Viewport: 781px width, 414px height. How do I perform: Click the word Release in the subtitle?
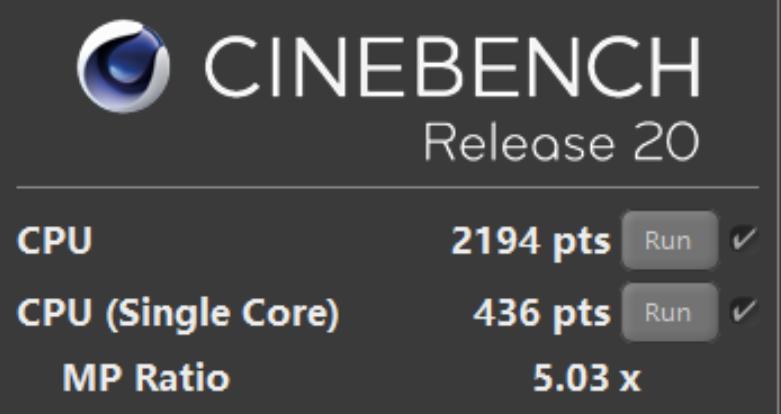[506, 143]
